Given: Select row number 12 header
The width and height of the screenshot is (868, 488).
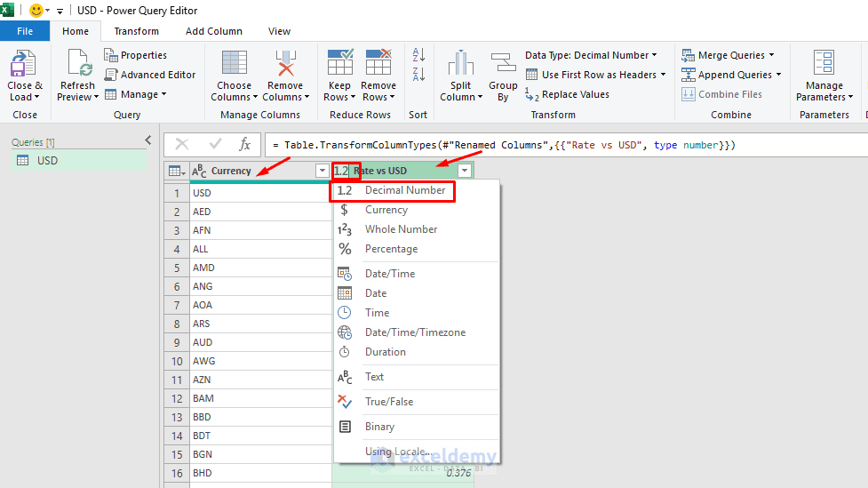Looking at the screenshot, I should (x=177, y=398).
